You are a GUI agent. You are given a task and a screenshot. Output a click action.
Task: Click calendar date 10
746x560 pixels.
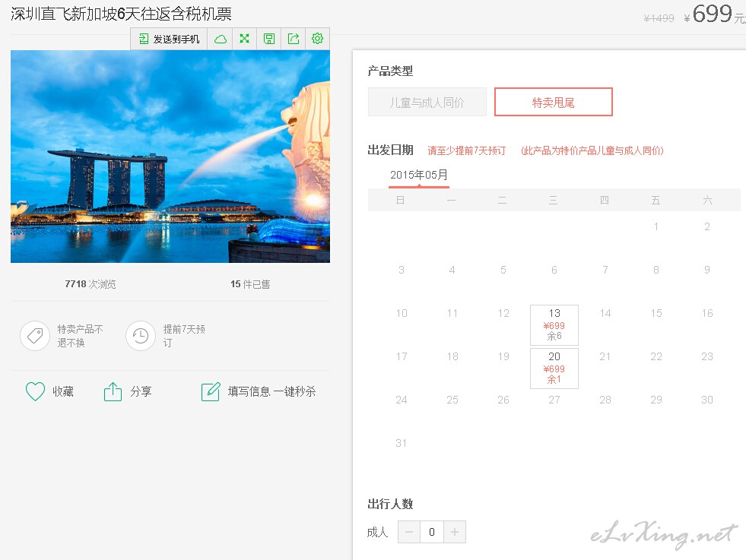click(x=401, y=313)
